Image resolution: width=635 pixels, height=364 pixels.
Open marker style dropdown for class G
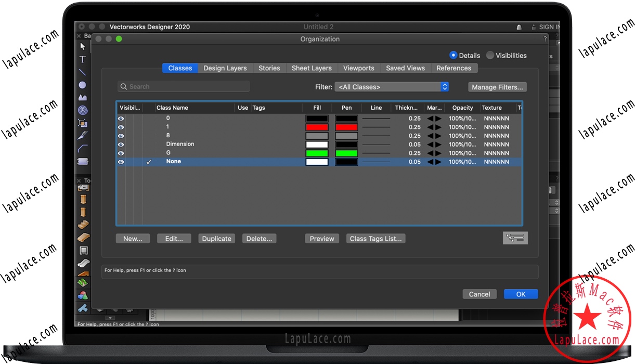click(x=434, y=153)
